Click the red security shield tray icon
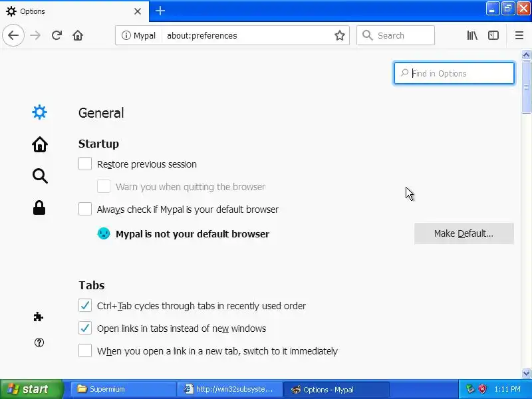532x399 pixels. pyautogui.click(x=482, y=389)
